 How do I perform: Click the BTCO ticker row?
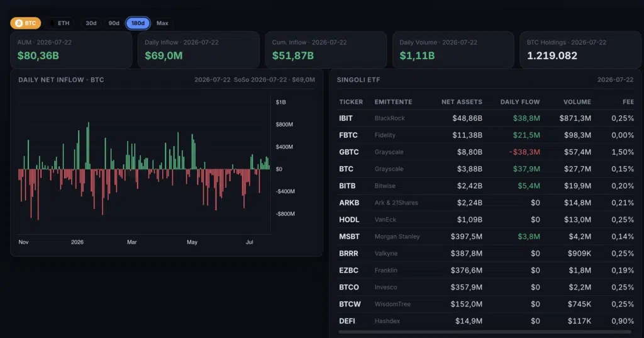(486, 287)
